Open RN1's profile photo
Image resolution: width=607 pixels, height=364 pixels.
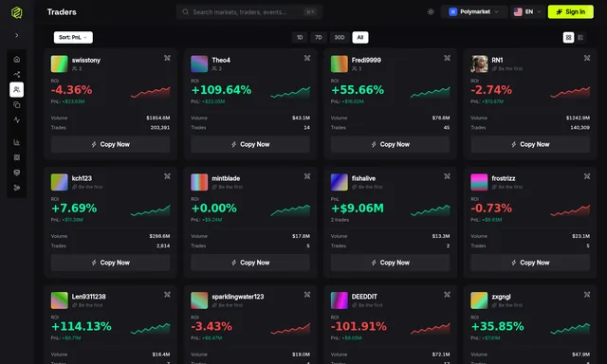[x=479, y=64]
